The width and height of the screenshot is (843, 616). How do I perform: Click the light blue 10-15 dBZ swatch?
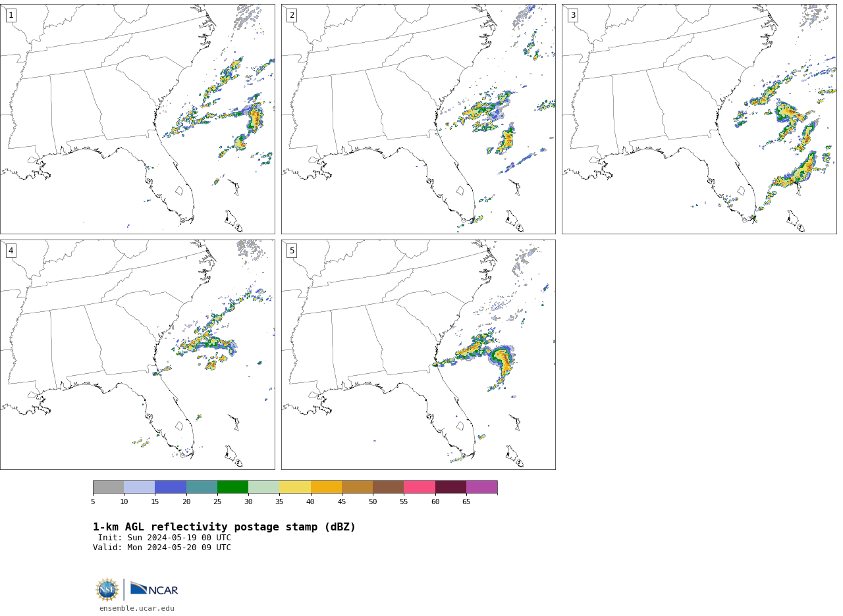pyautogui.click(x=140, y=487)
